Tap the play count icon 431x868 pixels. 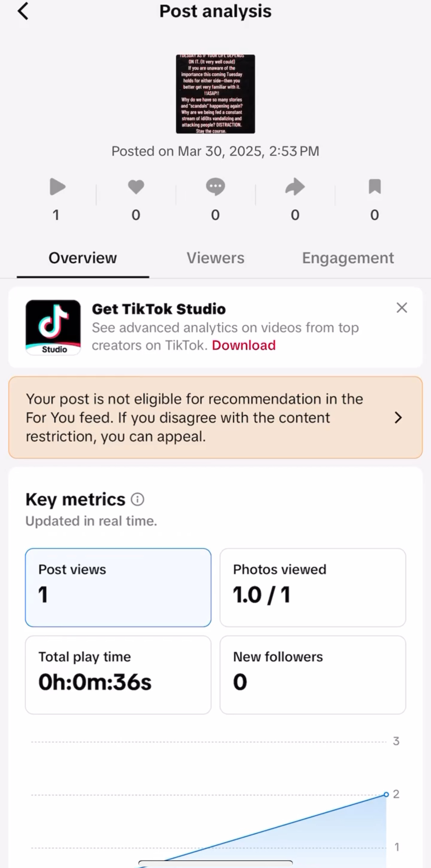point(57,187)
